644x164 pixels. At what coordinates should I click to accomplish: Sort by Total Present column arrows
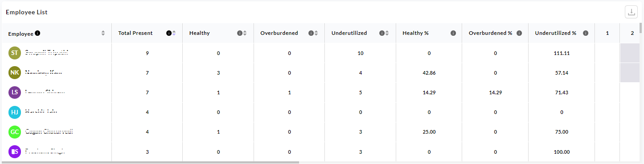174,33
